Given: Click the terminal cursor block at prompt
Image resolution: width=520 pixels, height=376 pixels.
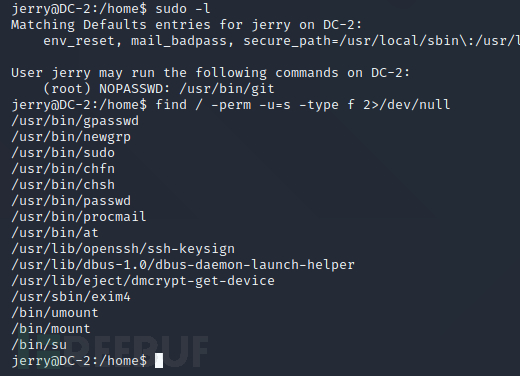Looking at the screenshot, I should click(x=159, y=361).
